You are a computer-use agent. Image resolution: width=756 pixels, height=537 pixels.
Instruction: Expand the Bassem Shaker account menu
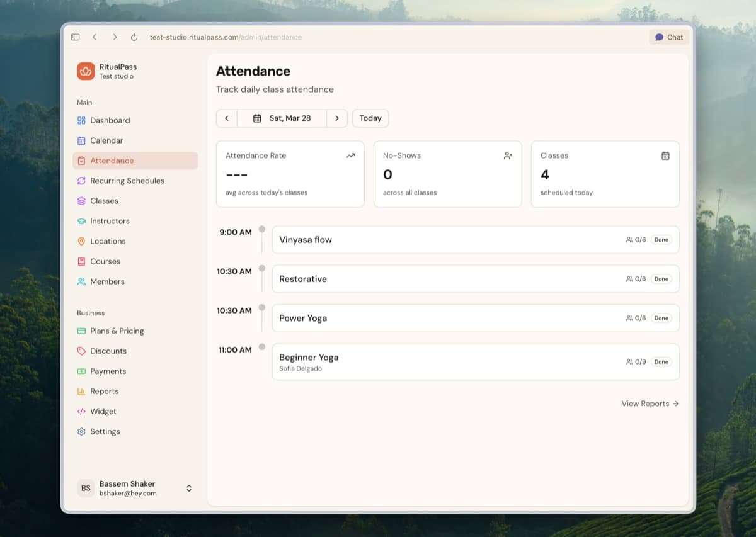[189, 489]
